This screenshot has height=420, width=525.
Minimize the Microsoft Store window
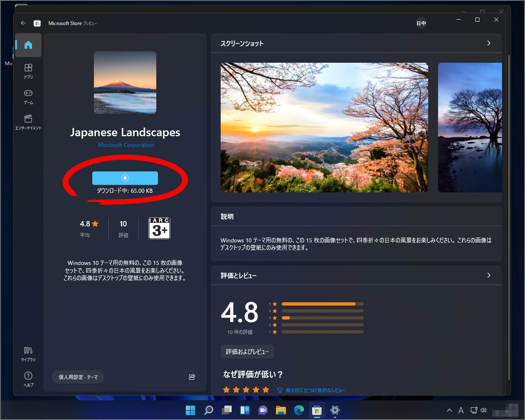click(x=459, y=20)
